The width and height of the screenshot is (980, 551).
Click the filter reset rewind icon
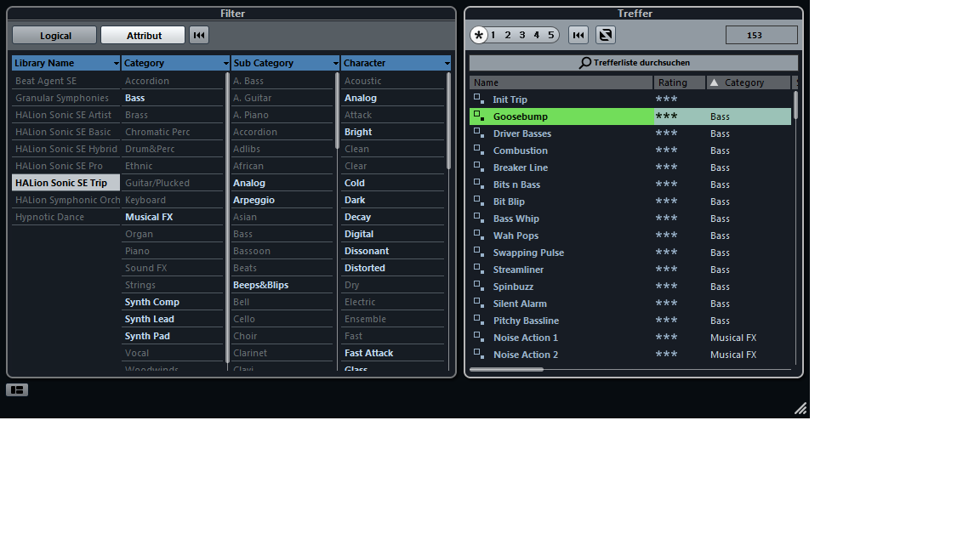(199, 35)
